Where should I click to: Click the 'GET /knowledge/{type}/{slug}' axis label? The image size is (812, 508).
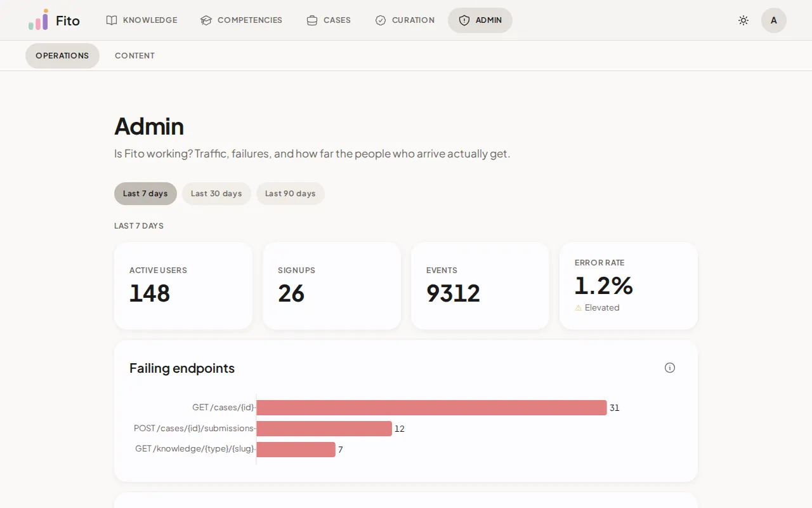pyautogui.click(x=195, y=449)
